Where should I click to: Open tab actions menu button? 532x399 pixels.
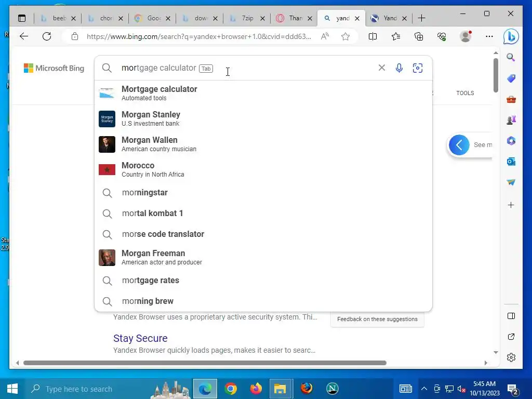(x=22, y=18)
